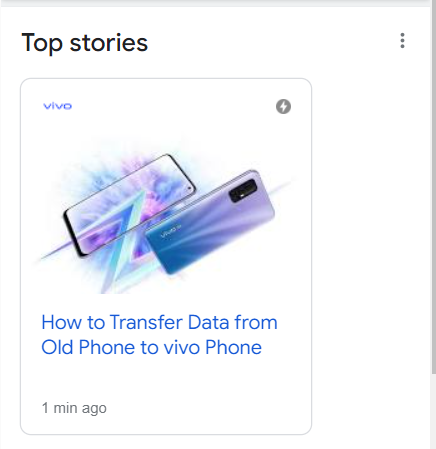Click the purple phone back in the image
The width and height of the screenshot is (436, 449).
tap(210, 222)
